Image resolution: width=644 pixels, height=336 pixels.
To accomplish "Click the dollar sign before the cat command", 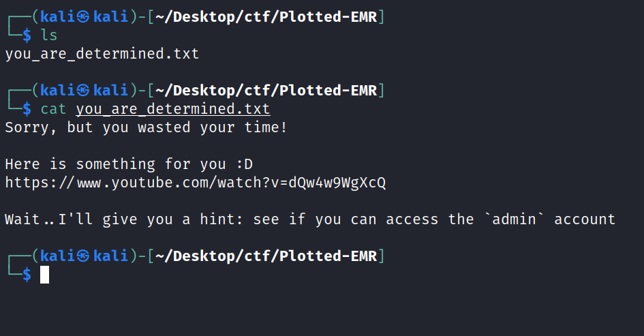I will 27,109.
